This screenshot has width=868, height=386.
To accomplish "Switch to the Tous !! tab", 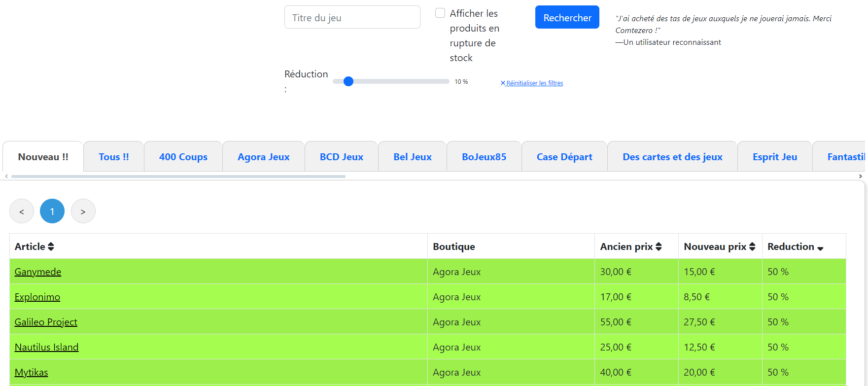I will tap(114, 157).
